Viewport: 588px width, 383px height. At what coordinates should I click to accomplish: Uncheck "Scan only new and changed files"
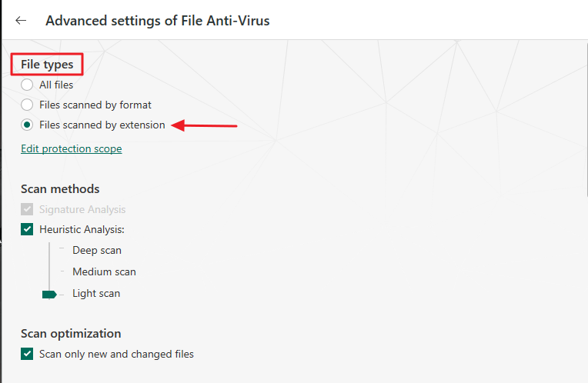click(x=28, y=354)
